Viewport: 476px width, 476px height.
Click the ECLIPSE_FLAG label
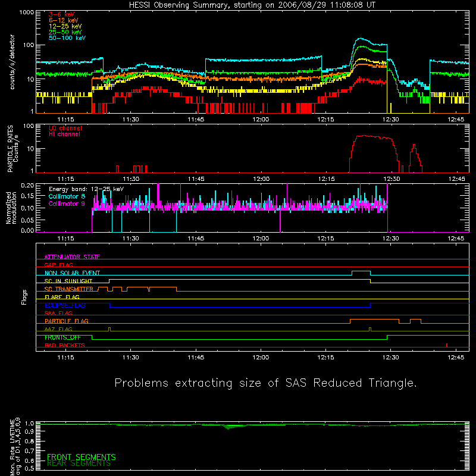click(65, 305)
